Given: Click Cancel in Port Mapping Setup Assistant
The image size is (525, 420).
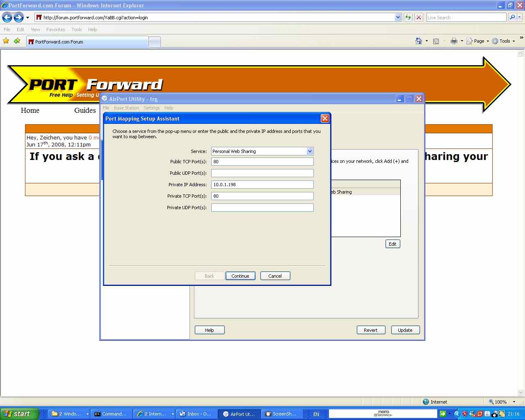Looking at the screenshot, I should [x=275, y=276].
